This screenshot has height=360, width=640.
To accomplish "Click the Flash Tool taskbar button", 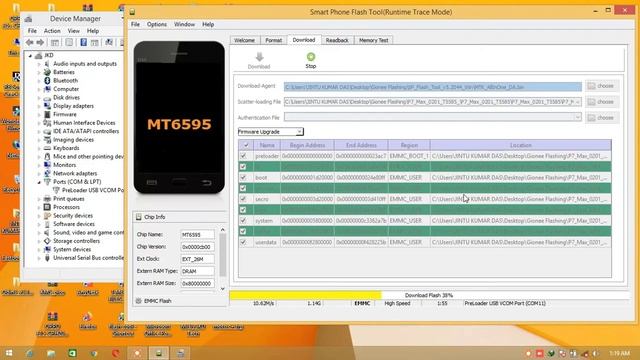I will pyautogui.click(x=158, y=353).
